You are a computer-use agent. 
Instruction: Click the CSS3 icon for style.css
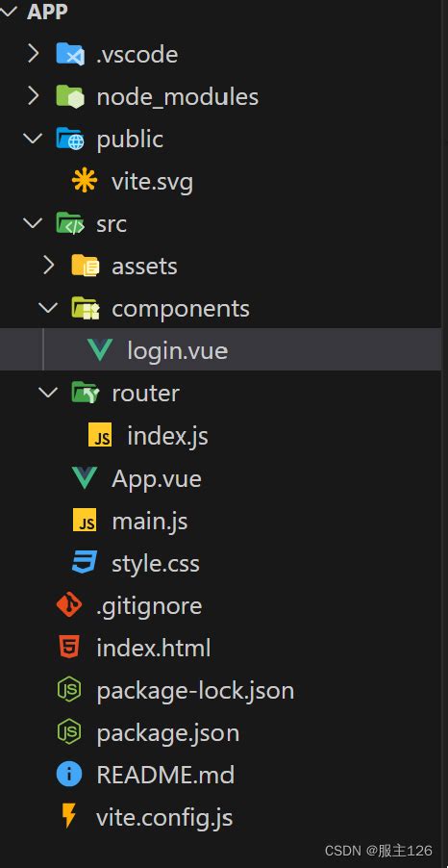pyautogui.click(x=85, y=562)
